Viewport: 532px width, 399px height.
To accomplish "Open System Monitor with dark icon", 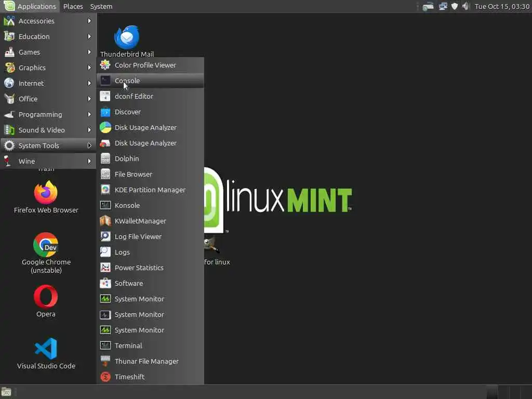I will coord(150,315).
